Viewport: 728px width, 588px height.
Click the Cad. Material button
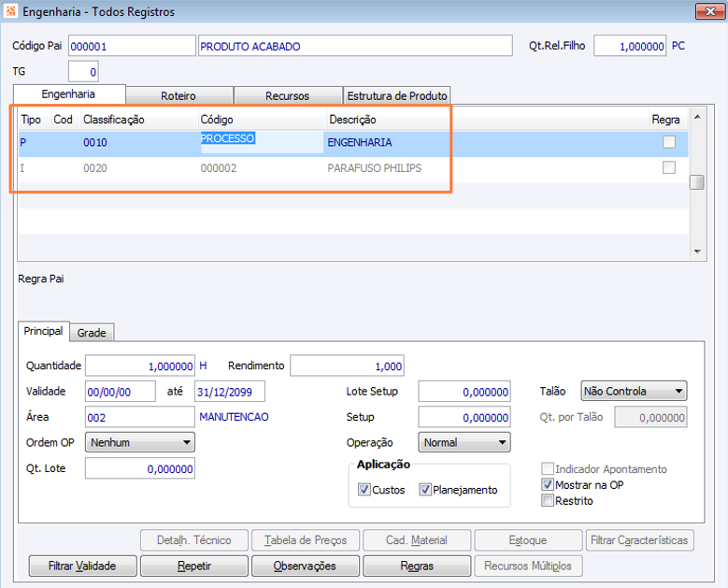[x=417, y=540]
